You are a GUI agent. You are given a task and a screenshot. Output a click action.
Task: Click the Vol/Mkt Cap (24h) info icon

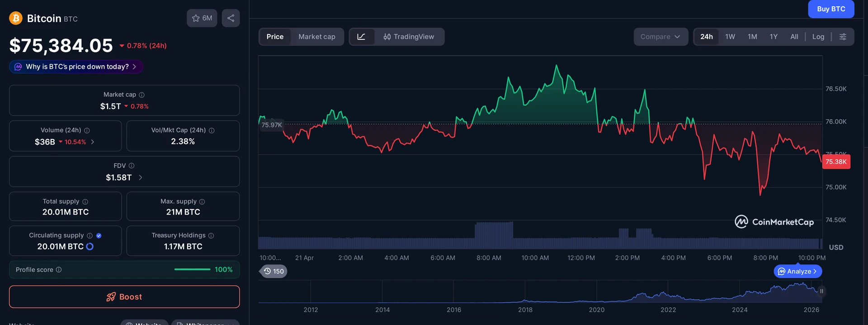coord(212,130)
